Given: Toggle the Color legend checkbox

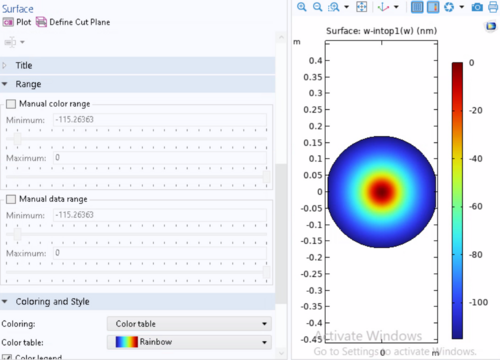Looking at the screenshot, I should pyautogui.click(x=7, y=357).
